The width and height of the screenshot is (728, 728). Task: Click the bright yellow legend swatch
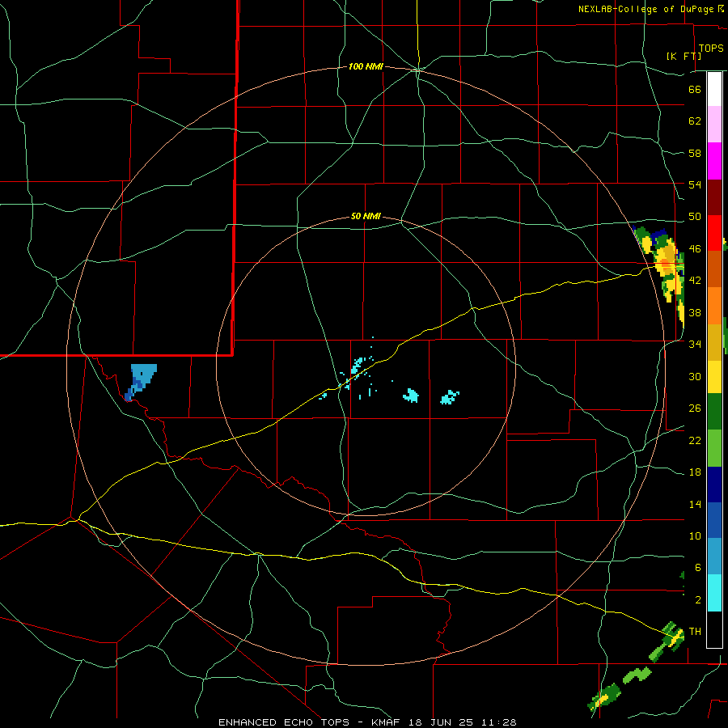pyautogui.click(x=714, y=377)
